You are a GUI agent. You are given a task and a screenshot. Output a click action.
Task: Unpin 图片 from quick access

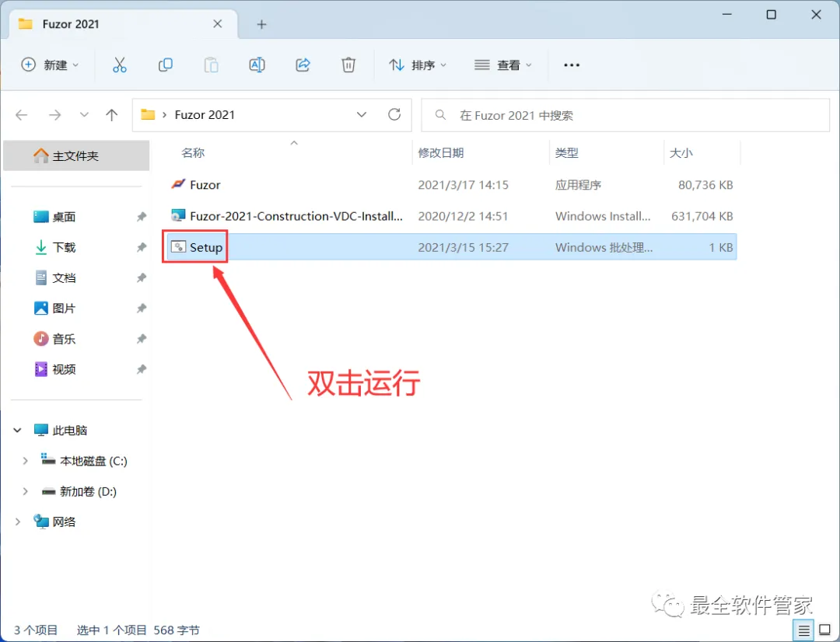(x=142, y=308)
